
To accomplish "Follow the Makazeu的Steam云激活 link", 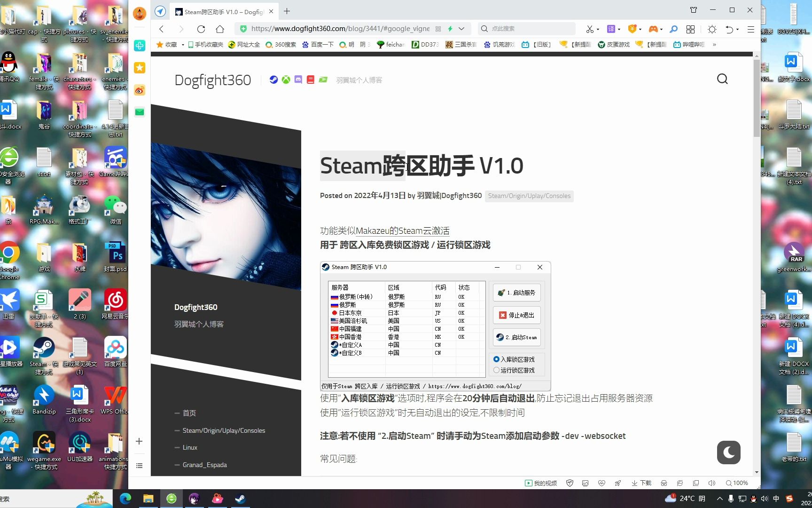I will click(403, 231).
